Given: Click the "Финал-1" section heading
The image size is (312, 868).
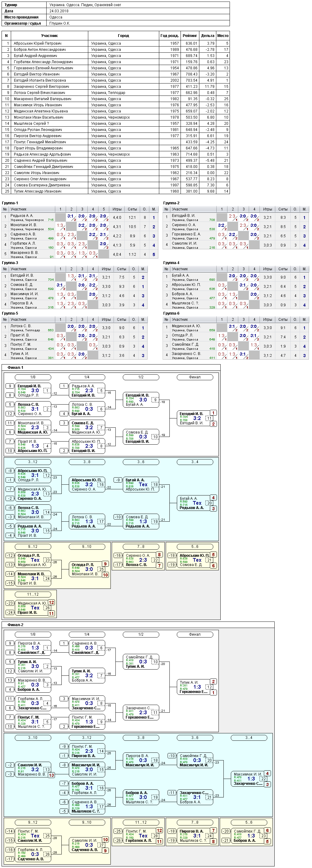Looking at the screenshot, I should point(15,368).
